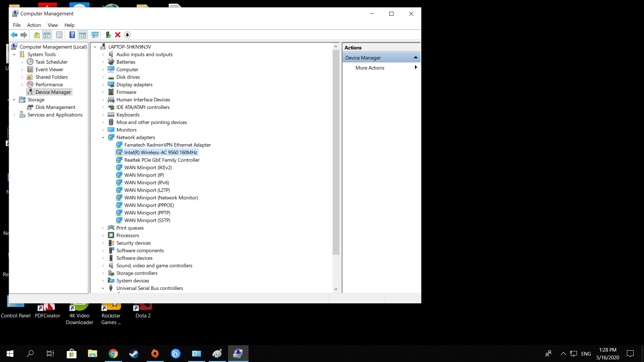This screenshot has width=644, height=362.
Task: Select System devices category
Action: [x=132, y=281]
